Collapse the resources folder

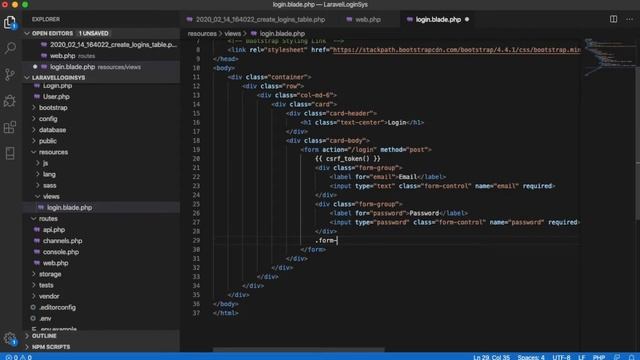[53, 152]
